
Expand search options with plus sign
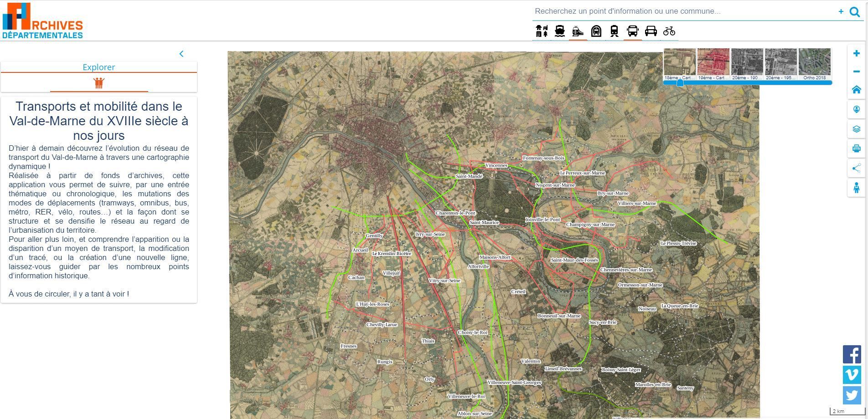pos(841,11)
